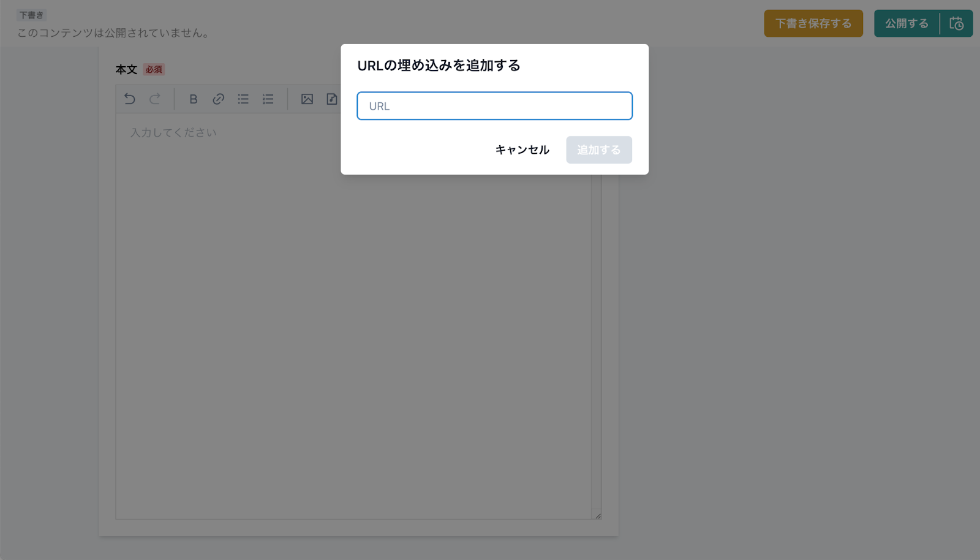Click the redo arrow in editor toolbar

pos(155,99)
